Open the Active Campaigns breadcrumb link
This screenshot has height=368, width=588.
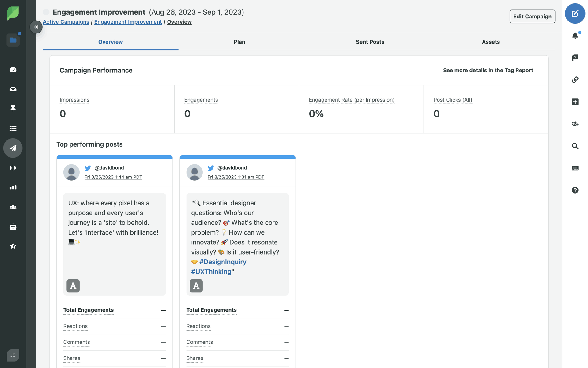coord(66,22)
